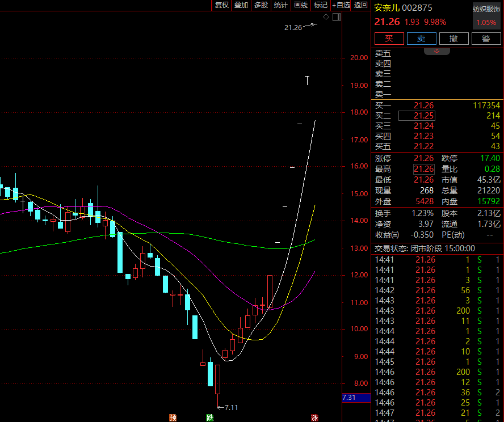This screenshot has height=422, width=504.
Task: Select 多股 multi-stock view
Action: click(x=261, y=5)
